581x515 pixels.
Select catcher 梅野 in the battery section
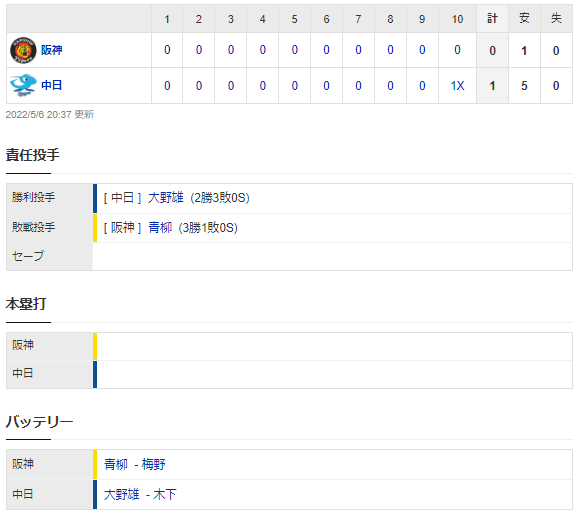(153, 464)
